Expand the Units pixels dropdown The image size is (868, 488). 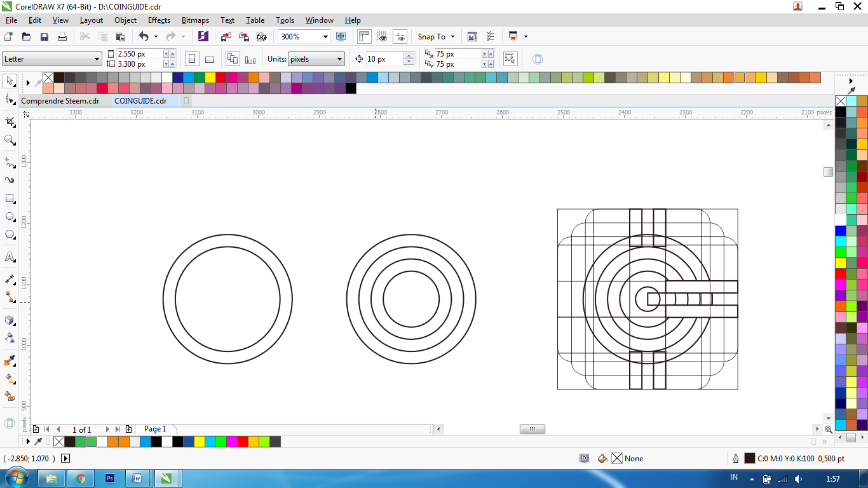[x=339, y=59]
